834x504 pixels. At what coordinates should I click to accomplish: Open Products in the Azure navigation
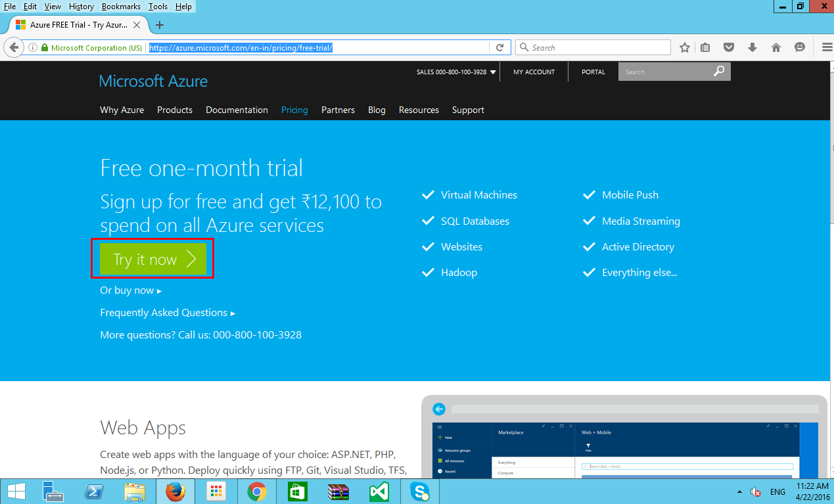[175, 110]
